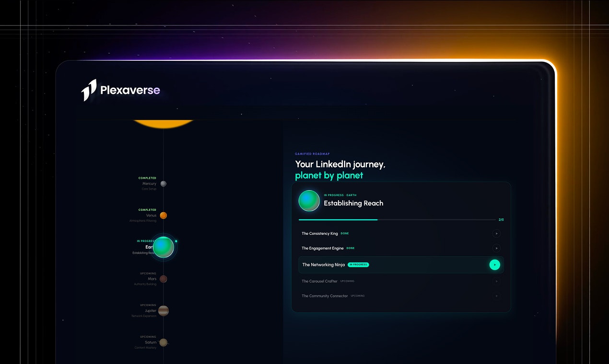Open The Carousel Crafter row title
Viewport: 609px width, 364px height.
(x=319, y=281)
